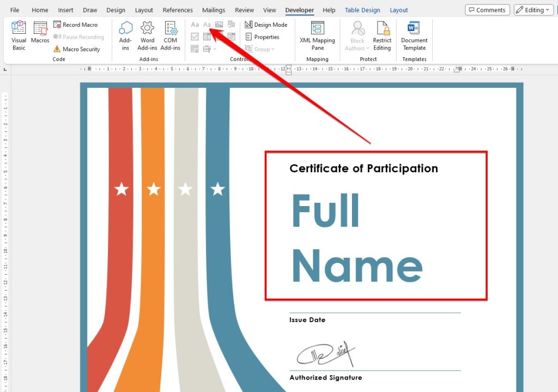The image size is (558, 392).
Task: Open Macro Security settings
Action: (76, 49)
